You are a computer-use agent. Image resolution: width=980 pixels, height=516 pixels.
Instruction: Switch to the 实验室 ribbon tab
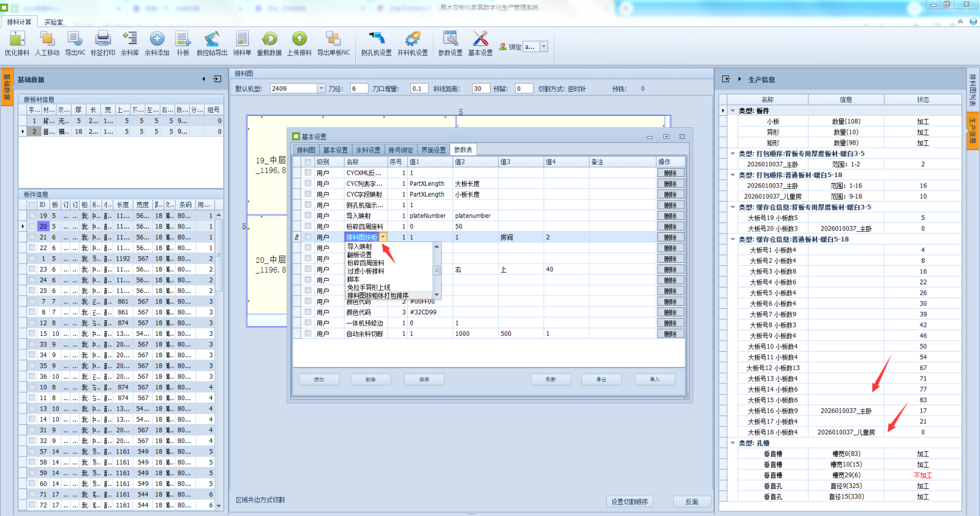54,22
